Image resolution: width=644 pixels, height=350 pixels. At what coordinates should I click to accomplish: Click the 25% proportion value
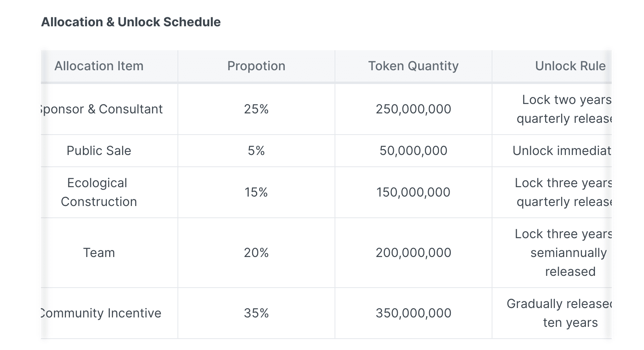tap(256, 109)
